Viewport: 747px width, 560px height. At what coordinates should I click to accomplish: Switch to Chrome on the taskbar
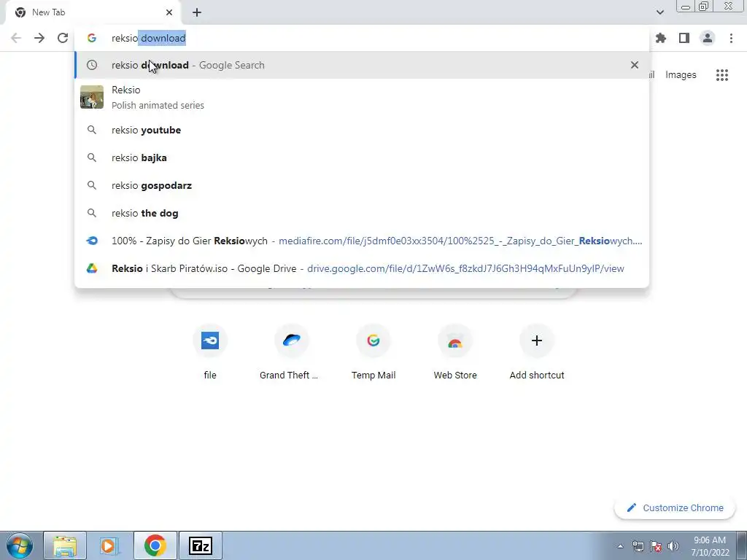pyautogui.click(x=155, y=545)
